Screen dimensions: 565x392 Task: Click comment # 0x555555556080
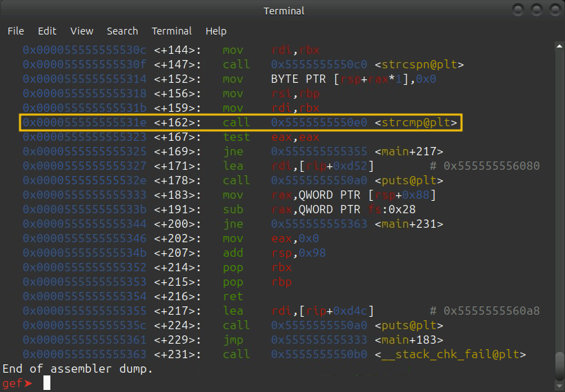[x=485, y=166]
